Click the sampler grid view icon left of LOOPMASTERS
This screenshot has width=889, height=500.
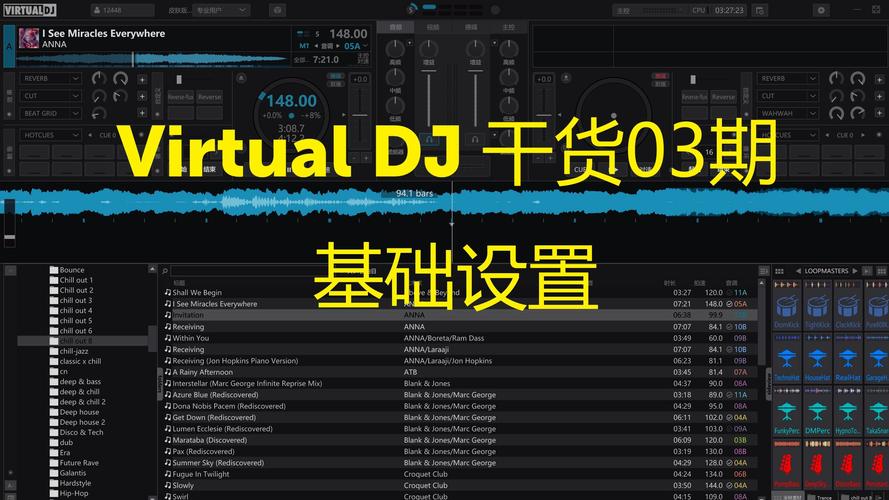780,271
